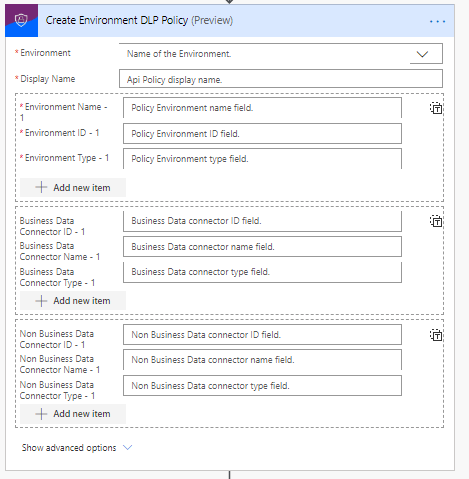Add new item under Environment Type
The height and width of the screenshot is (479, 469).
pyautogui.click(x=73, y=187)
